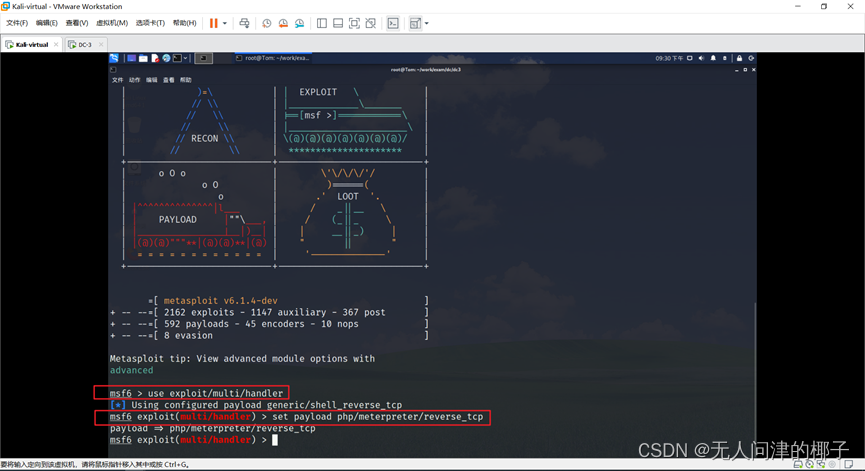The image size is (865, 471).
Task: Open the text editor icon in Kali panel
Action: coord(155,58)
